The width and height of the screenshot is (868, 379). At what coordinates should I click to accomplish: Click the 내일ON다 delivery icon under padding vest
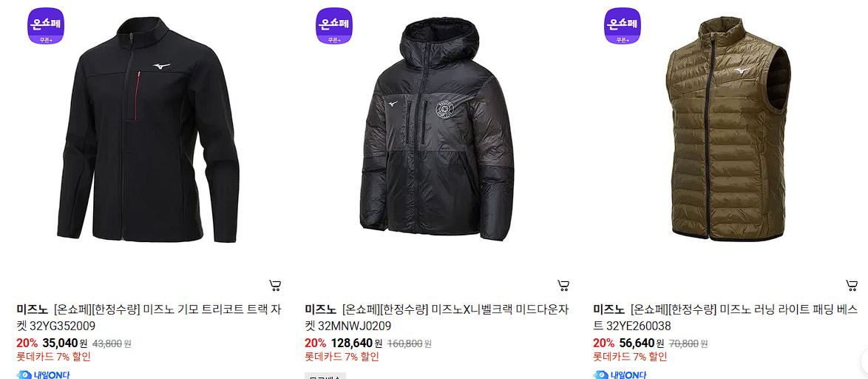click(620, 375)
